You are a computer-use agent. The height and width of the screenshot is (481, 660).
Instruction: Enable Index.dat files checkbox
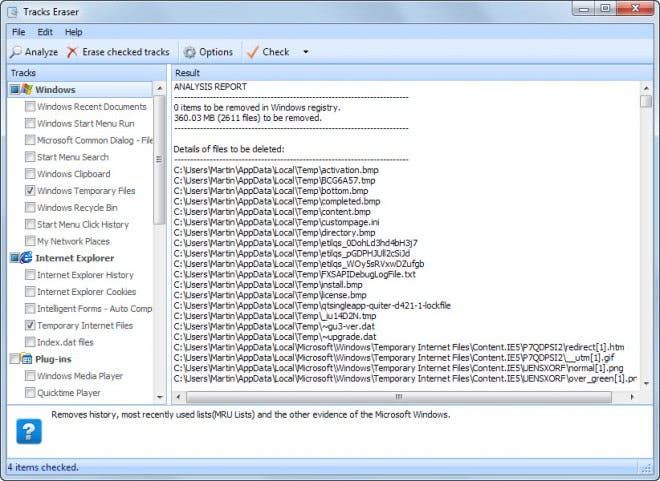30,342
